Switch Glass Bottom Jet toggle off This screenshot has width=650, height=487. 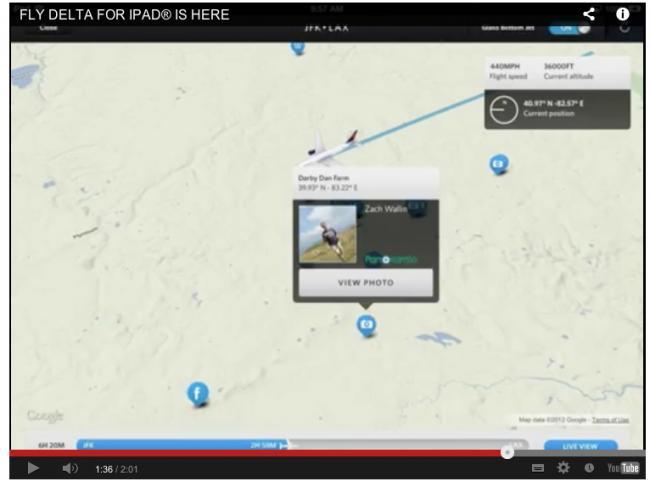coord(569,29)
